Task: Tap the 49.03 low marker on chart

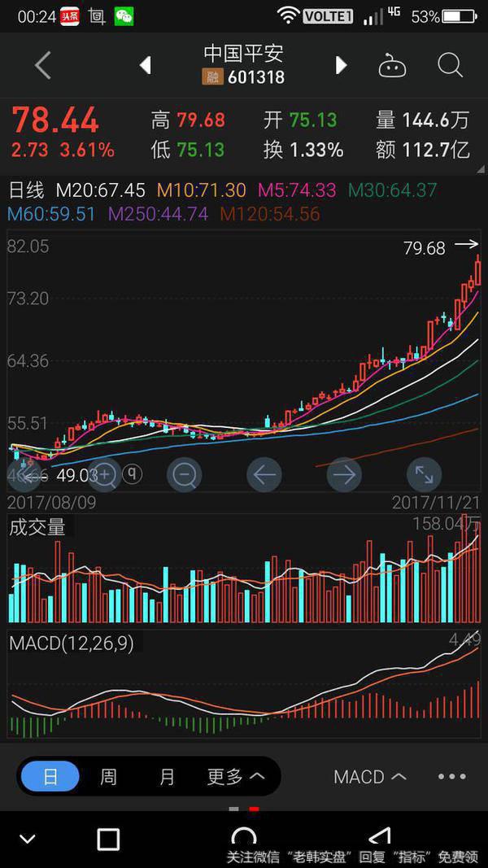Action: click(76, 474)
